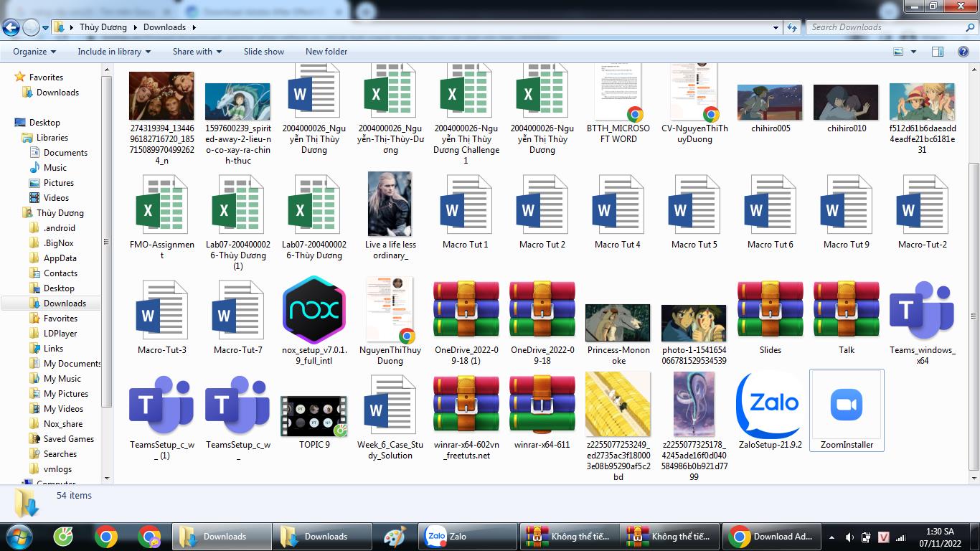Select the Teams_windows_x64 installer icon
This screenshot has width=980, height=551.
tap(922, 311)
